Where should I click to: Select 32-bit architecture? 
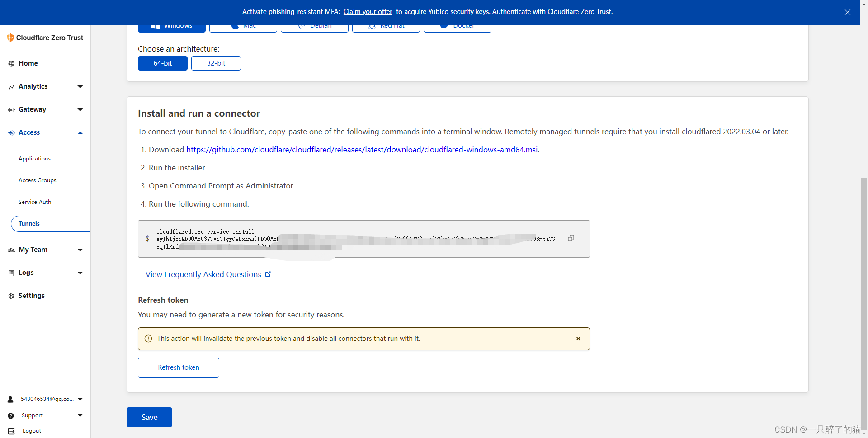pyautogui.click(x=216, y=63)
